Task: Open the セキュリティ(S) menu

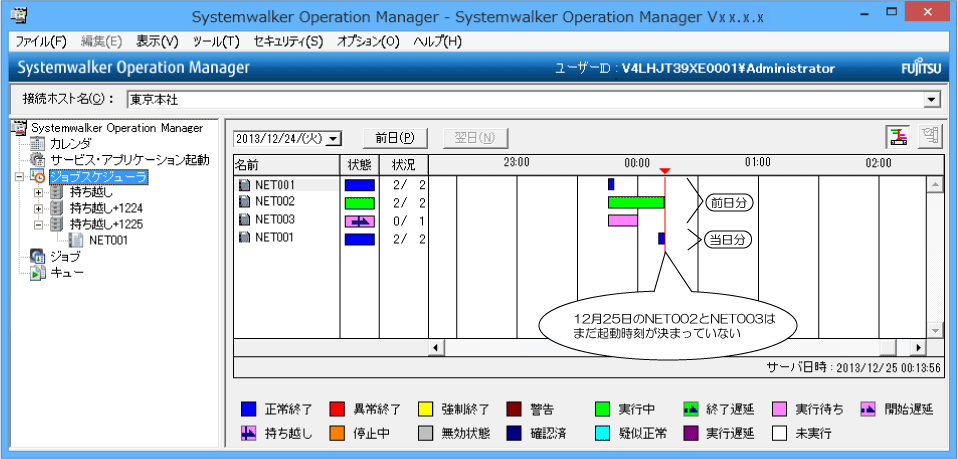Action: click(x=288, y=42)
